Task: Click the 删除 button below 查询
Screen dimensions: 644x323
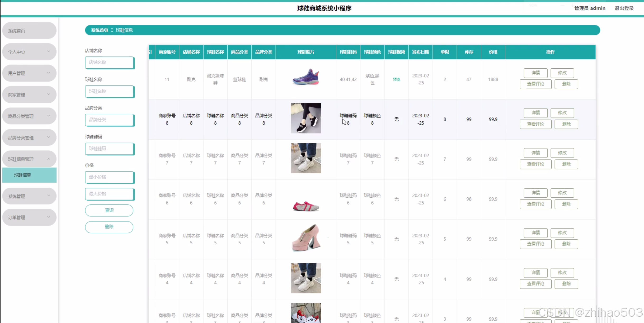Action: point(109,227)
